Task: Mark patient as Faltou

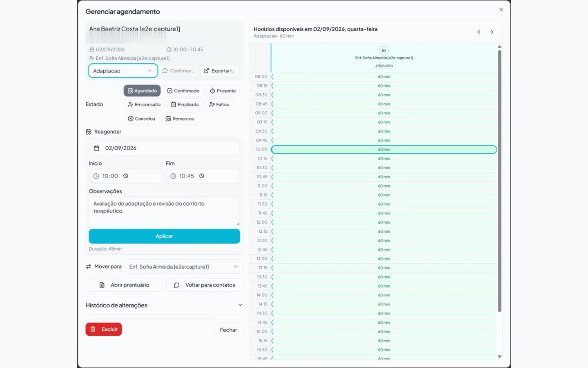Action: pyautogui.click(x=219, y=105)
